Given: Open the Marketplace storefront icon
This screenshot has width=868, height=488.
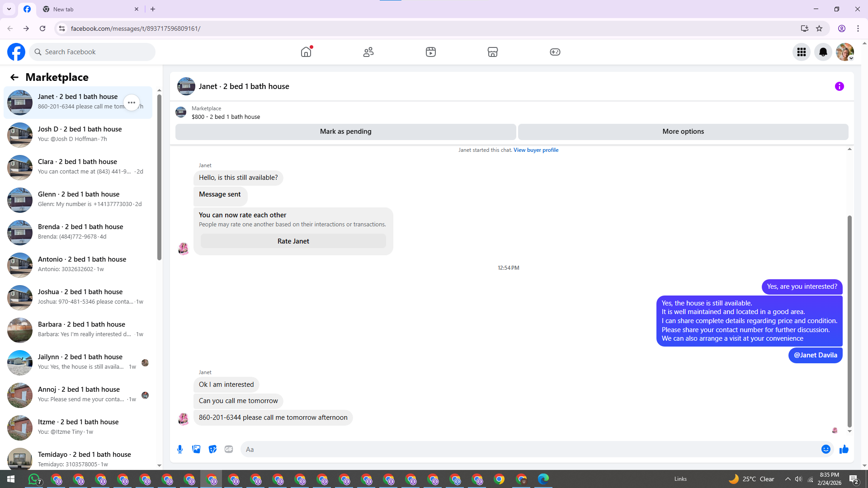Looking at the screenshot, I should pyautogui.click(x=493, y=52).
